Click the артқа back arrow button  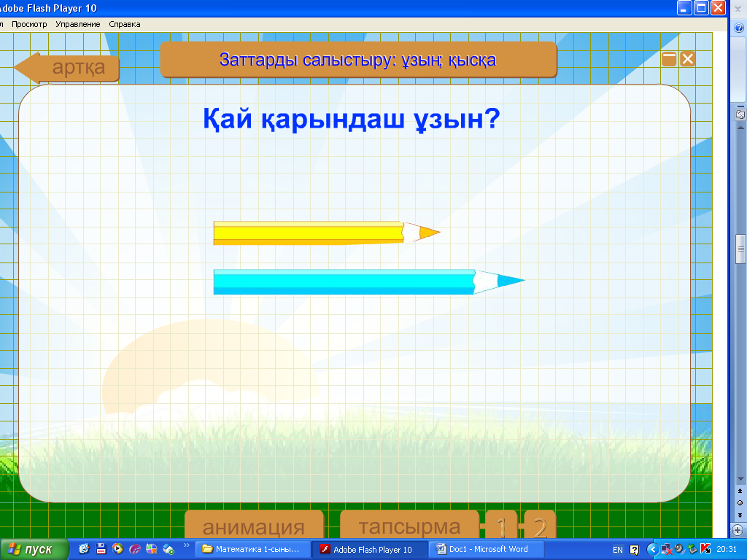coord(66,68)
